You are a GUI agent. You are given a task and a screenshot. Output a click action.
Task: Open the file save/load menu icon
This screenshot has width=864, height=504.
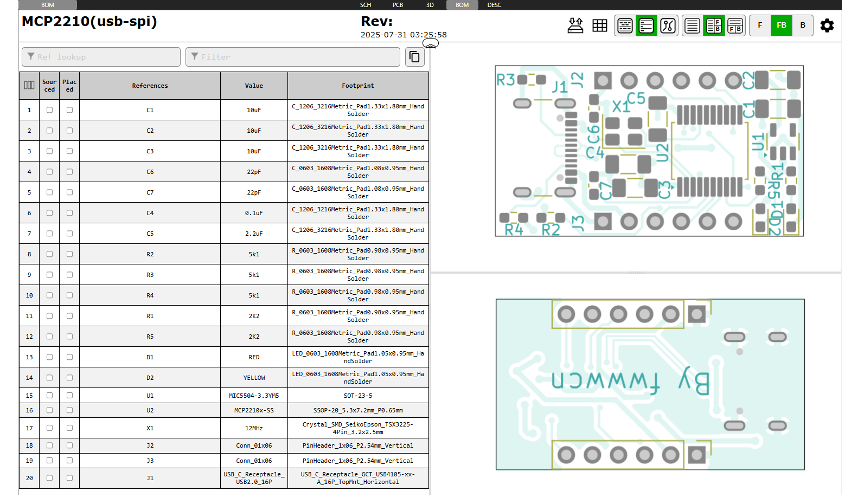click(575, 25)
